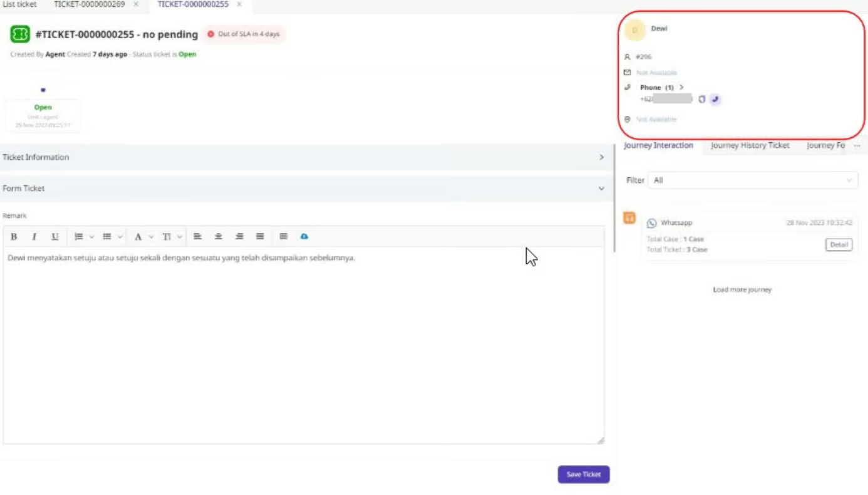
Task: Click the blue cloud upload icon
Action: tap(304, 237)
